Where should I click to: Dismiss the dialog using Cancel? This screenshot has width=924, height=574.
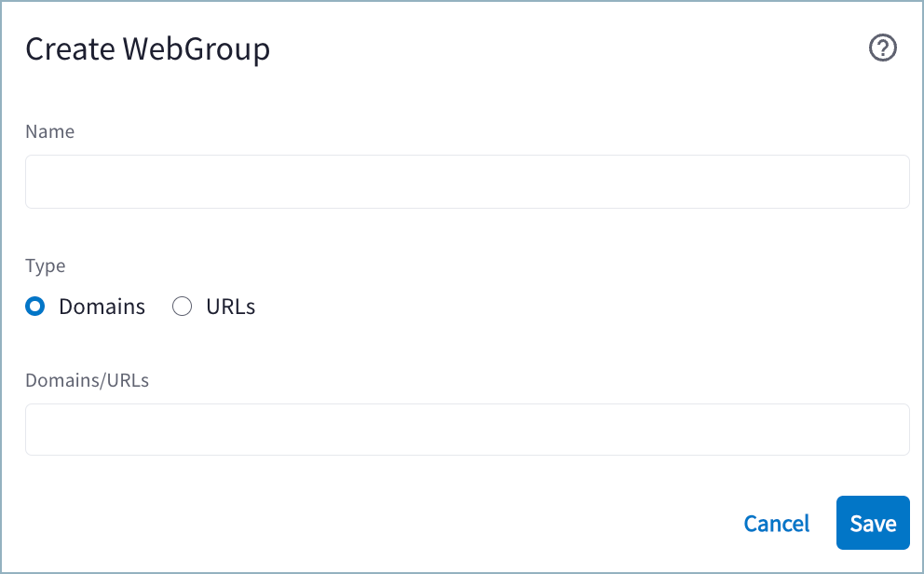tap(776, 523)
